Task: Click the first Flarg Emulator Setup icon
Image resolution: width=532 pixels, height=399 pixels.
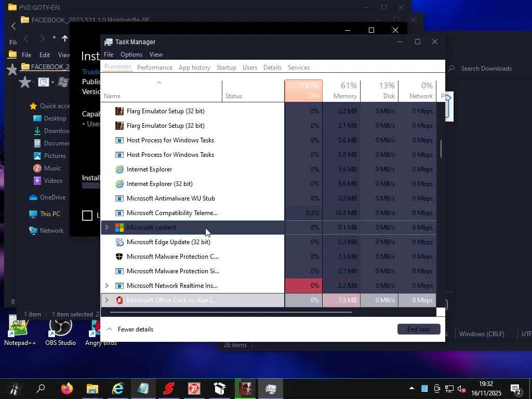Action: click(119, 111)
